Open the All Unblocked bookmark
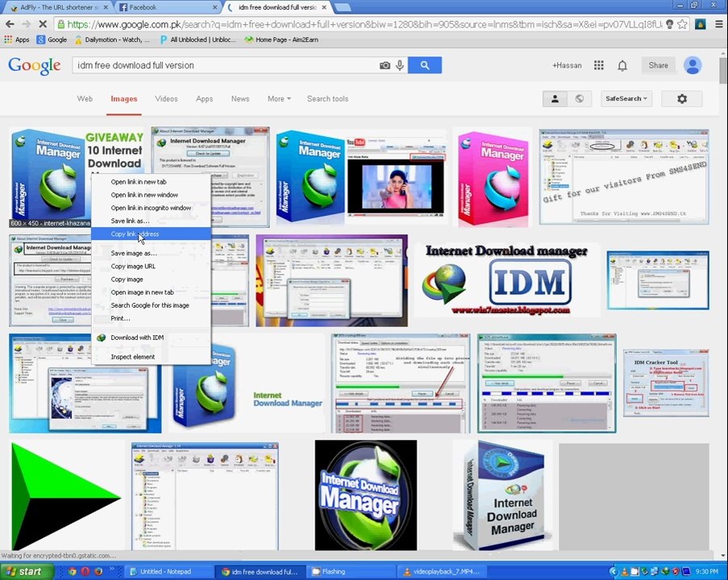 (x=198, y=39)
